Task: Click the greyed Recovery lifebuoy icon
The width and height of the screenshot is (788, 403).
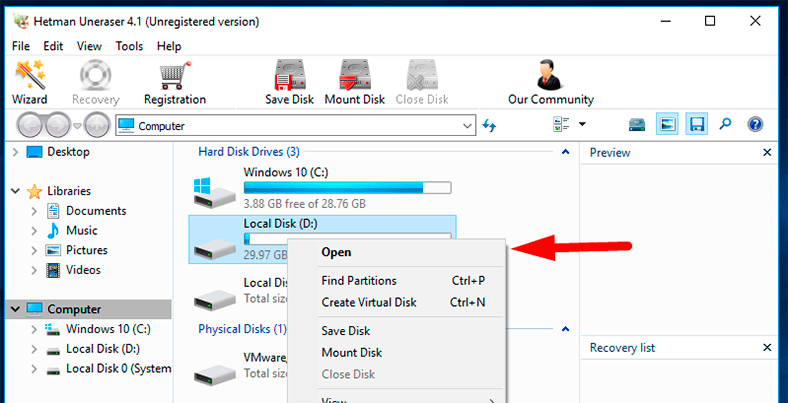Action: pos(95,75)
